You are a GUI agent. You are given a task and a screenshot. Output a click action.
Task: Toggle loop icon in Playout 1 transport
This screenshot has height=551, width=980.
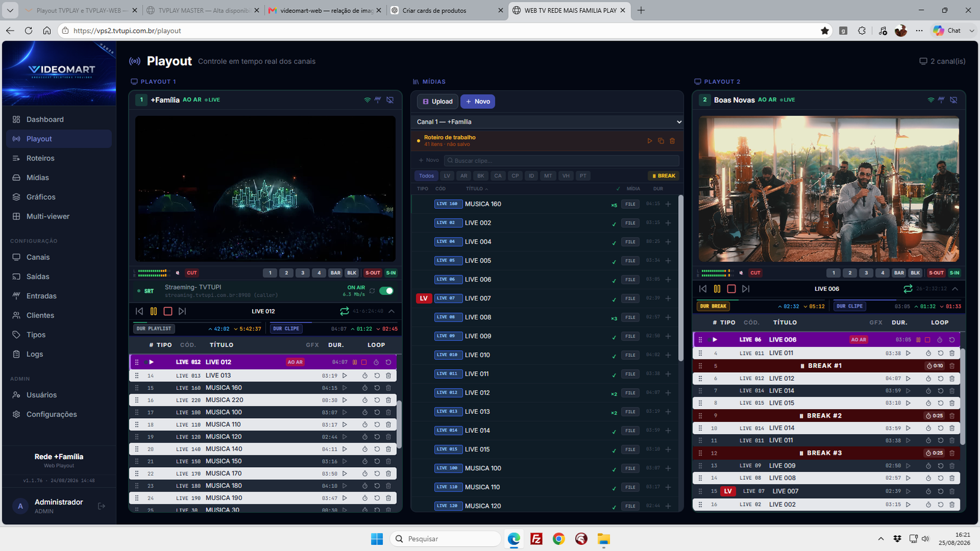tap(344, 311)
